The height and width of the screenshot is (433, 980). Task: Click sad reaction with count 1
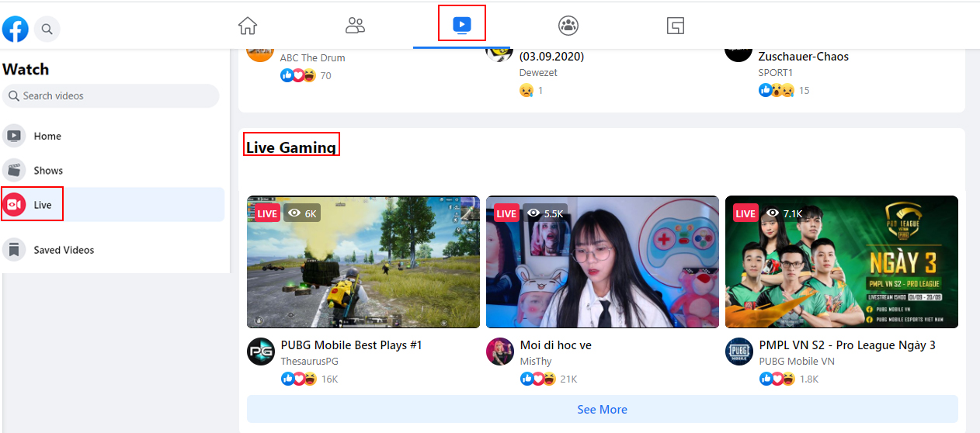pos(526,91)
